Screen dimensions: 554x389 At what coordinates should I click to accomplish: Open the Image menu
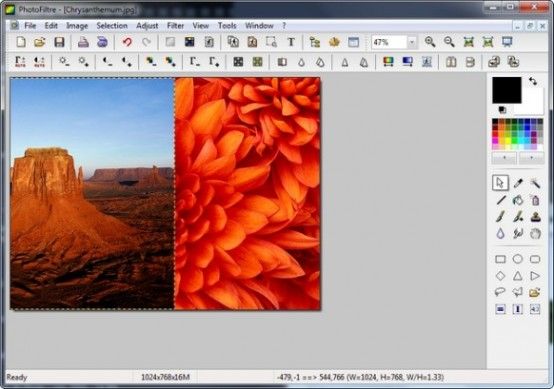click(x=77, y=26)
